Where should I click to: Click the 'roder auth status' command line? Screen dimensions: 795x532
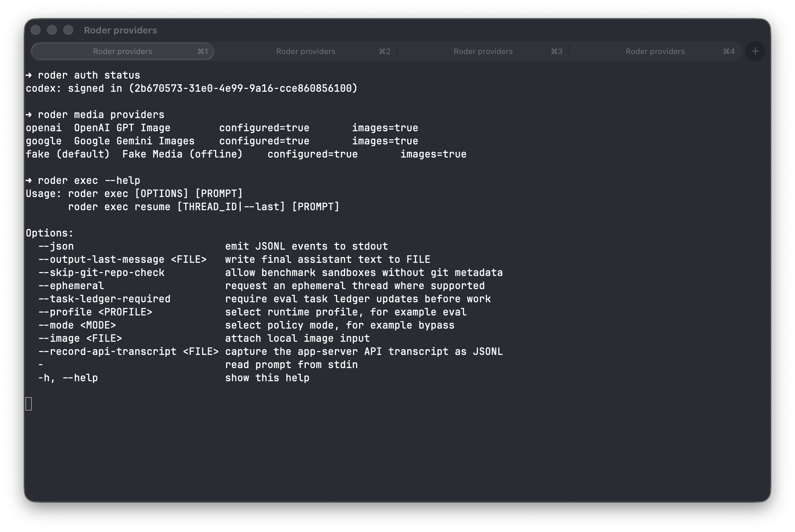click(83, 75)
